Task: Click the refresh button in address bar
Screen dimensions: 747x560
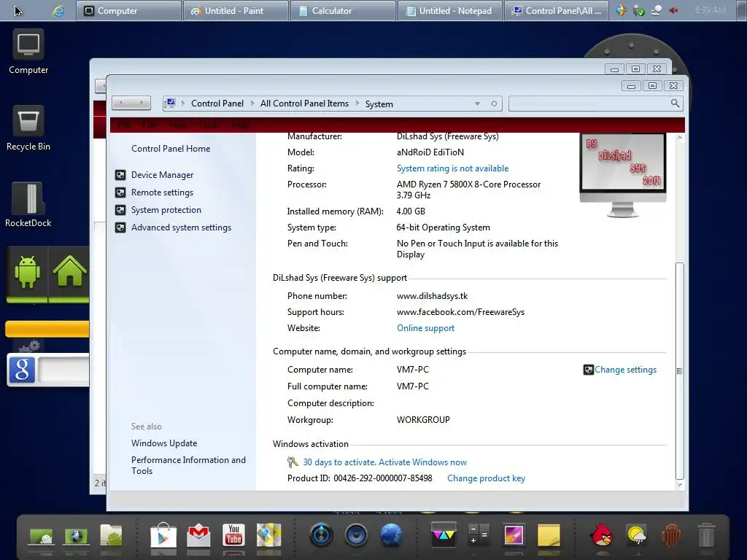Action: click(494, 104)
